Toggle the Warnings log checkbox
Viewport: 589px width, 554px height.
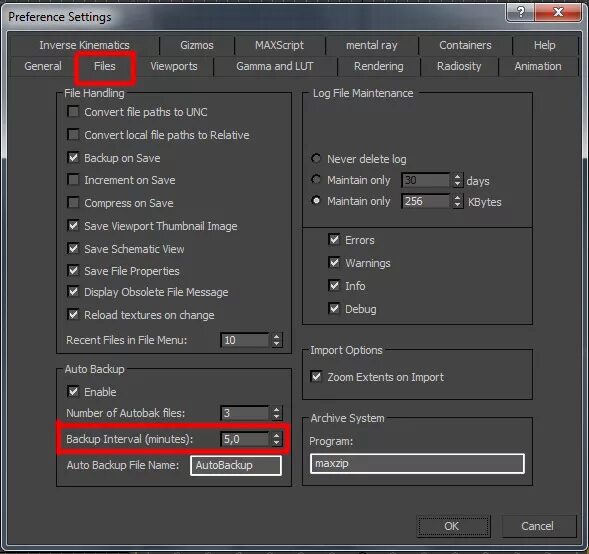click(334, 262)
